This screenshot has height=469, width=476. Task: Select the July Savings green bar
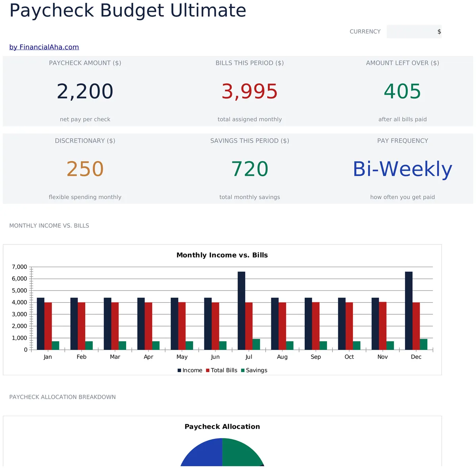pos(256,344)
